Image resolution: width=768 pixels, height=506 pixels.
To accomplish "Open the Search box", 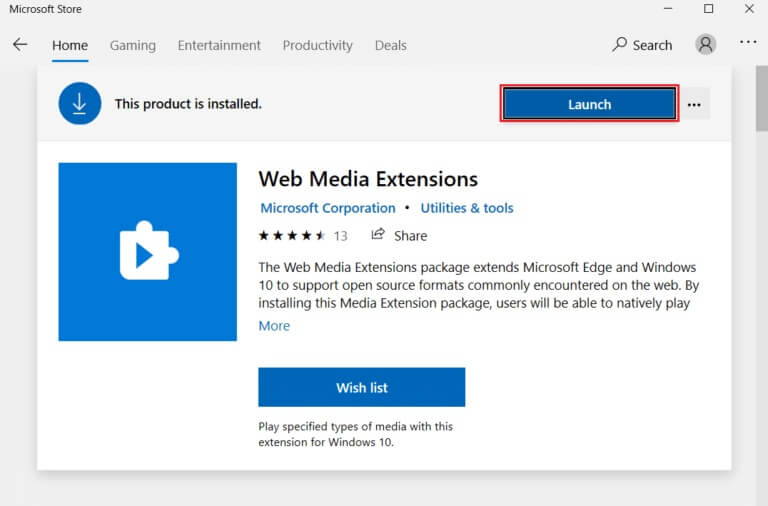I will coord(642,45).
